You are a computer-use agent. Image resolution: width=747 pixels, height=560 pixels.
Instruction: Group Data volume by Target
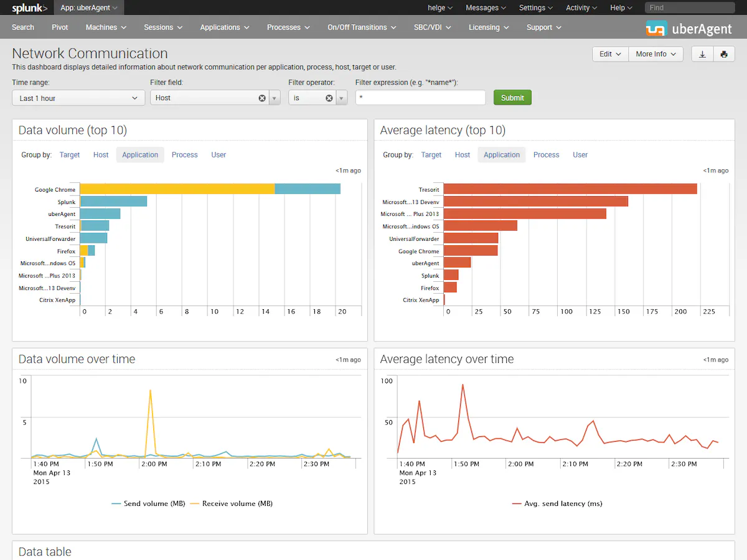(70, 155)
